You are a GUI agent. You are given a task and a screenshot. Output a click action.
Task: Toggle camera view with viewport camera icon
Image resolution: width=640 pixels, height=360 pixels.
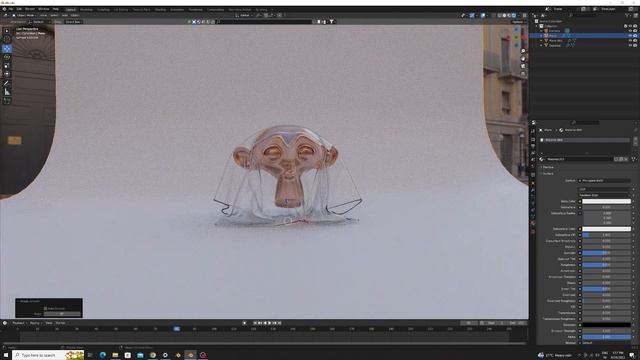click(523, 66)
